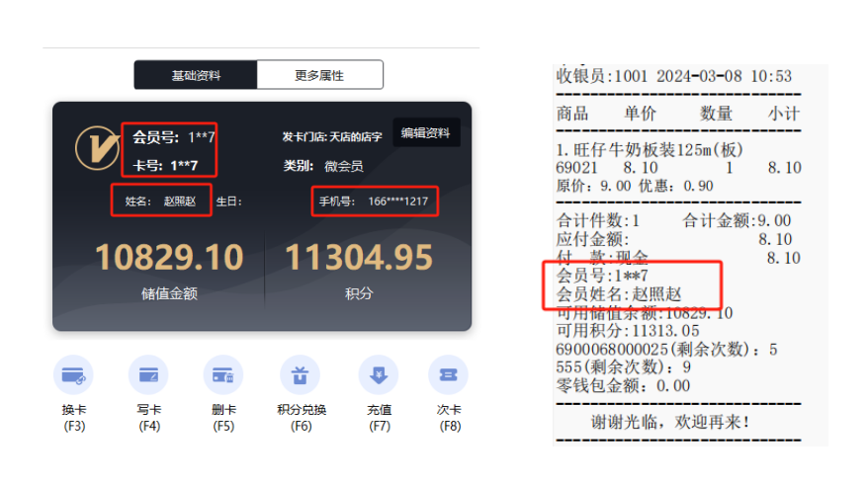Image resolution: width=868 pixels, height=484 pixels.
Task: Click the 换卡 (F3) card swap icon
Action: click(73, 375)
